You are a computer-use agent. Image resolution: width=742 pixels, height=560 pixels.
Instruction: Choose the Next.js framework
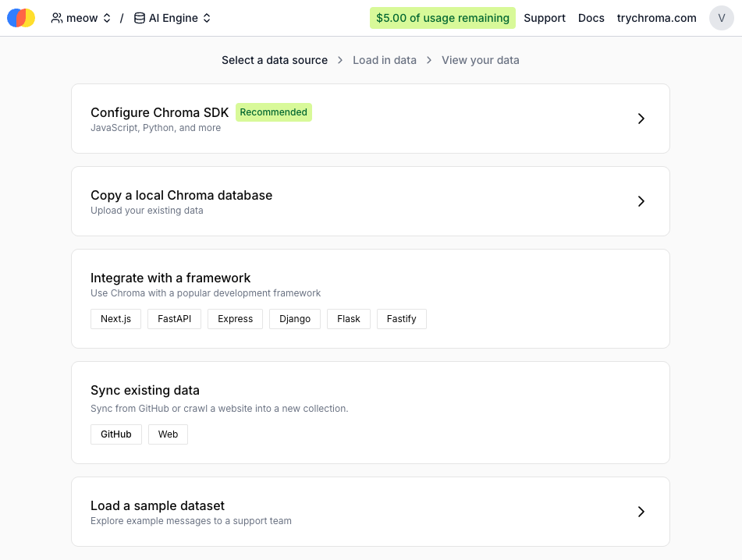click(115, 319)
